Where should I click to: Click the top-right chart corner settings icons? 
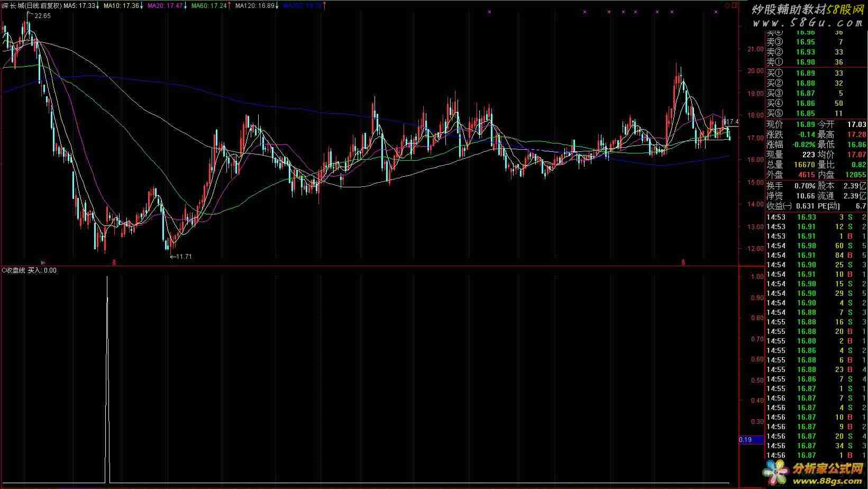click(731, 6)
